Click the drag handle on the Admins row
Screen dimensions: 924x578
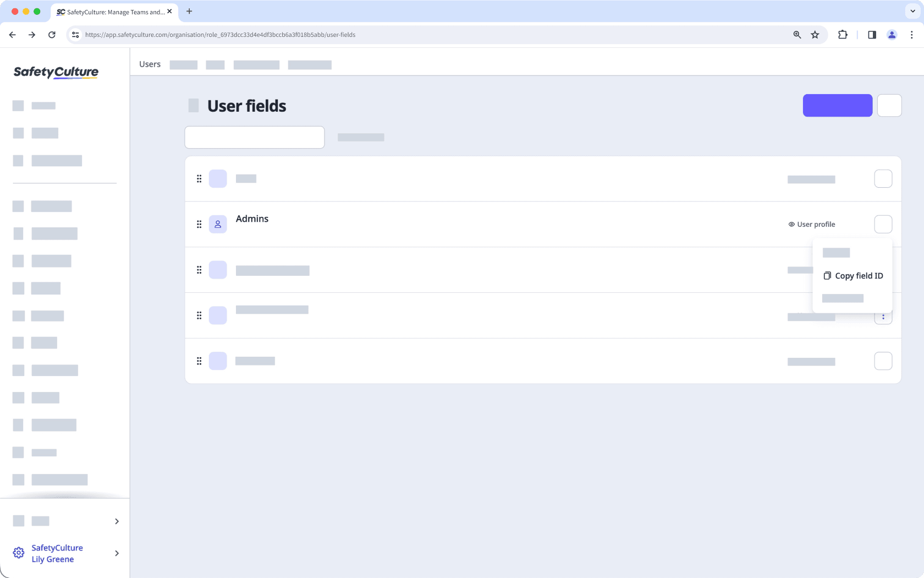[199, 224]
